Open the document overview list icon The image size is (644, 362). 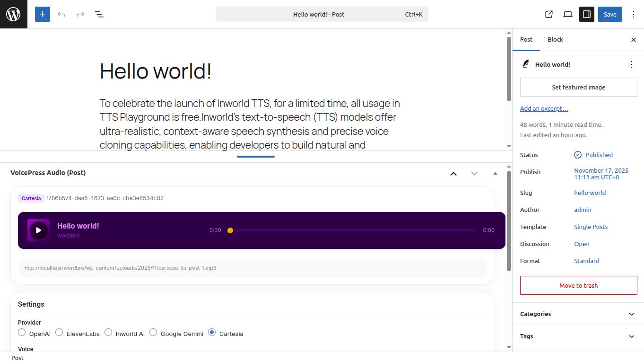[x=99, y=14]
